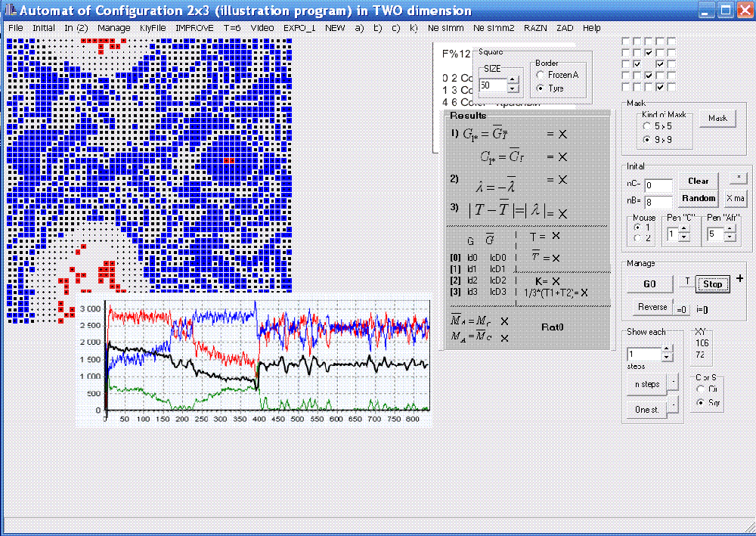Click minus button next to One st.
The height and width of the screenshot is (536, 756).
[x=674, y=405]
